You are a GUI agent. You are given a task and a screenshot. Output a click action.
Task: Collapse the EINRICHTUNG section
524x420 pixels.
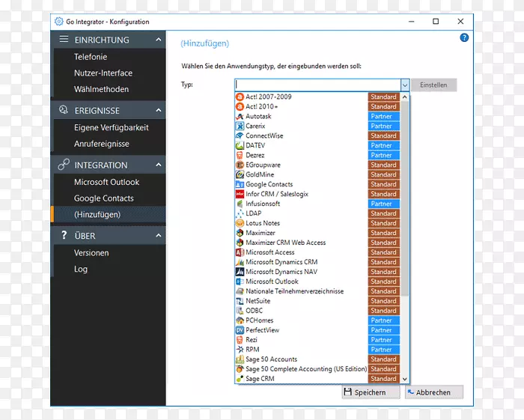pyautogui.click(x=158, y=40)
